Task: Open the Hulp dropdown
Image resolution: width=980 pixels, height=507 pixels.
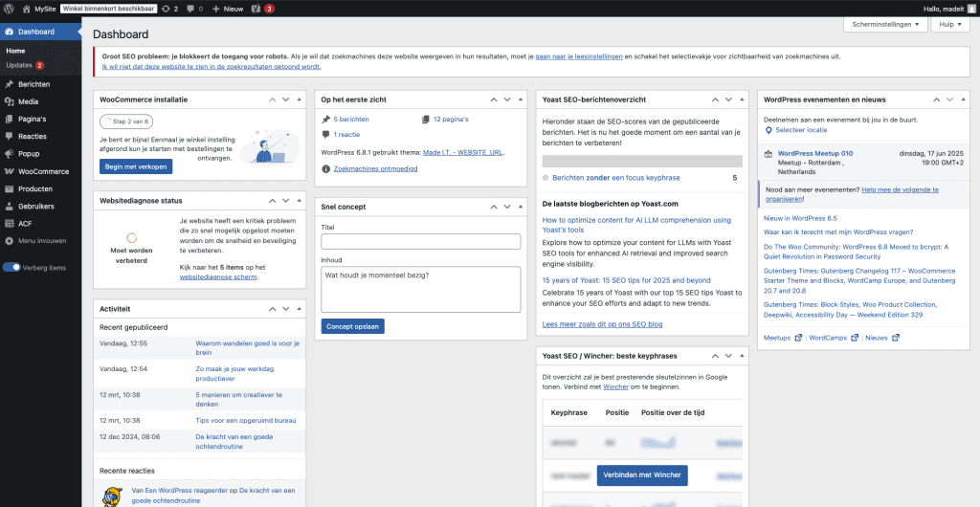Action: 950,24
